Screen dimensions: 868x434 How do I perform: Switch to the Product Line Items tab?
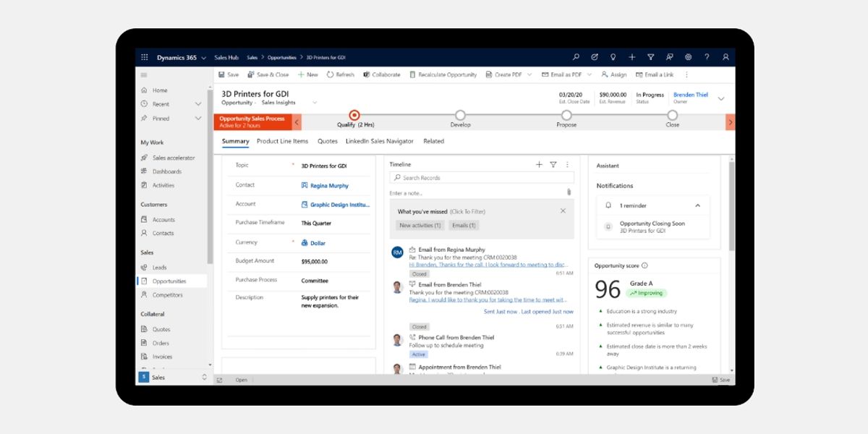[282, 142]
